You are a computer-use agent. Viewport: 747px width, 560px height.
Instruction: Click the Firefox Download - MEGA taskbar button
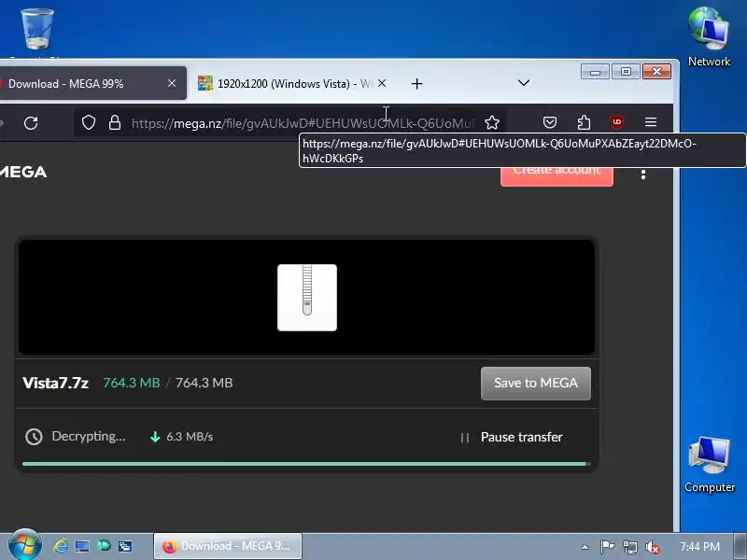pos(227,546)
